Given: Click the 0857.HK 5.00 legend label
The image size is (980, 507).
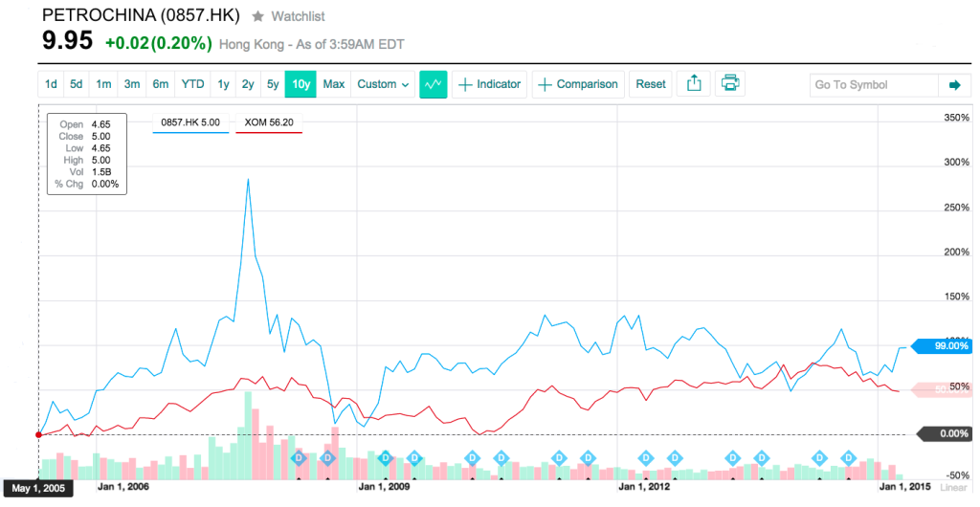Looking at the screenshot, I should (x=190, y=122).
